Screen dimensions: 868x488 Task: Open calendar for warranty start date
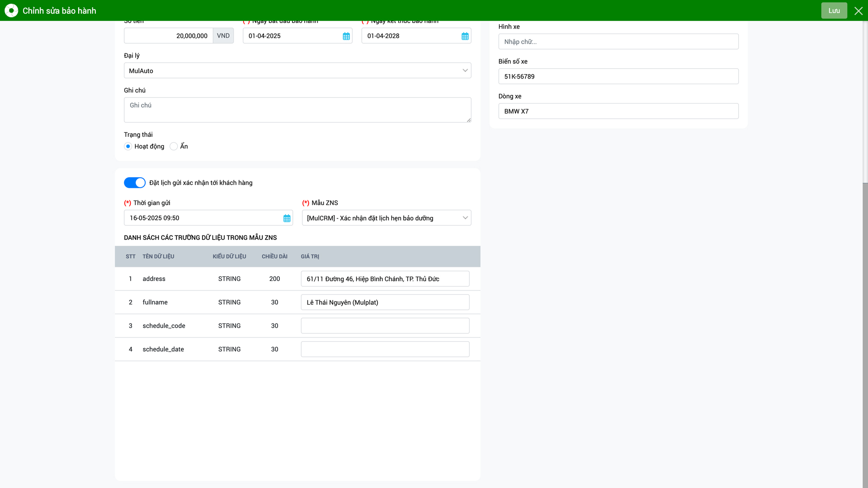tap(346, 36)
